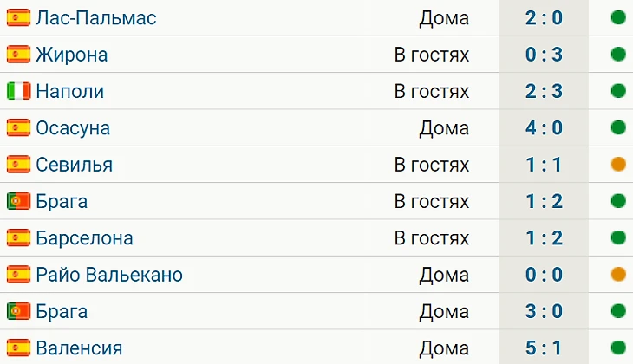633x364 pixels.
Task: Click the 'В гостях' label in Севилья row
Action: pos(432,165)
